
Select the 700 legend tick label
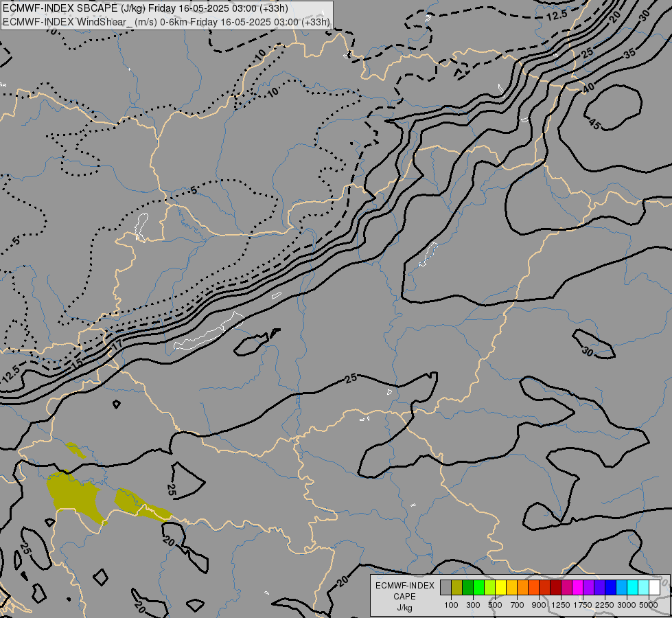click(518, 605)
